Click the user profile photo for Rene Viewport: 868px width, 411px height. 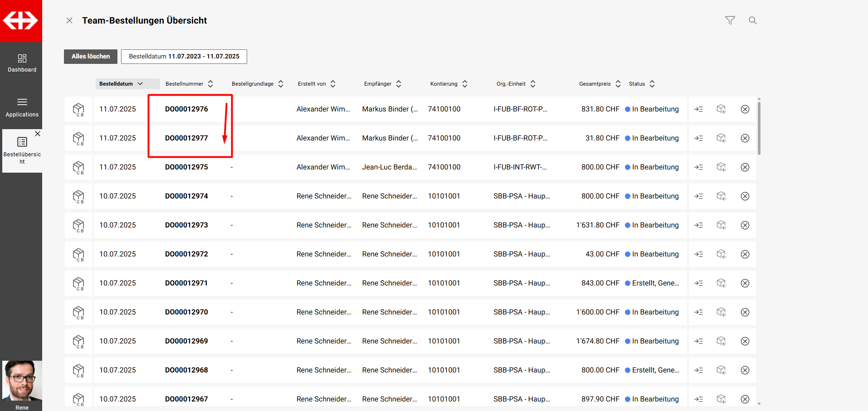point(22,380)
